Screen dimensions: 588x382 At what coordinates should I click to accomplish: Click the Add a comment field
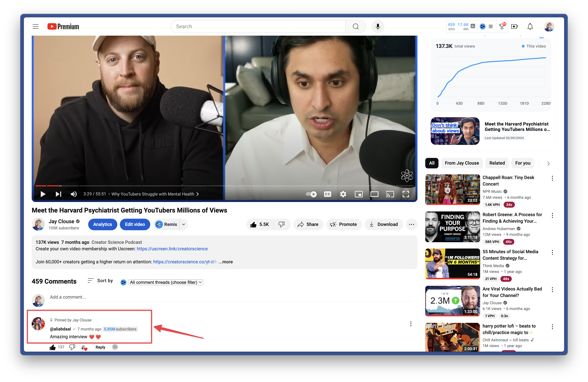231,297
